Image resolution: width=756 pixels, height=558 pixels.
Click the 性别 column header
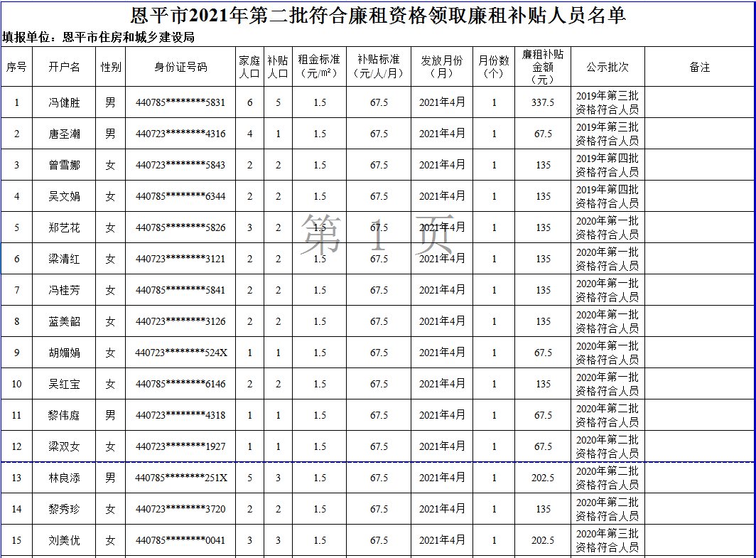pos(110,67)
